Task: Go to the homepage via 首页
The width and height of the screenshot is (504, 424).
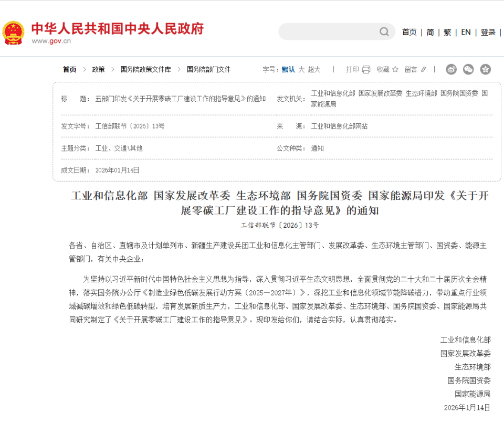Action: pos(409,31)
